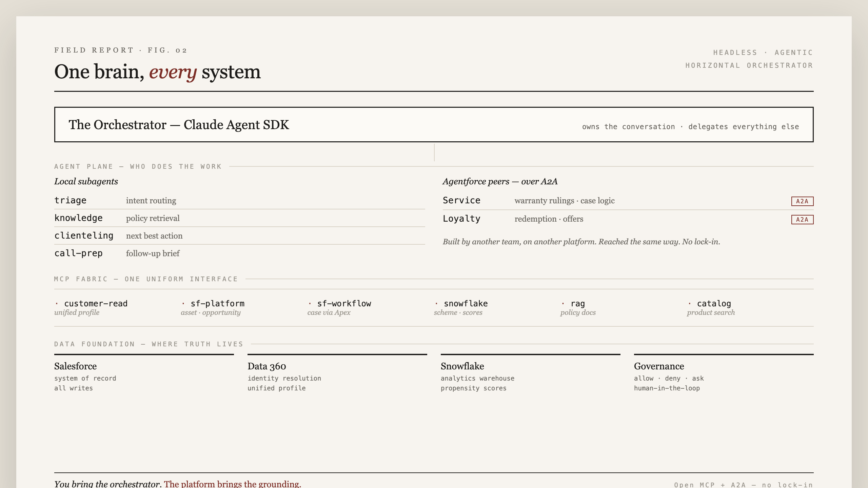Click the 'case via Apex' caption
The width and height of the screenshot is (868, 488).
(x=329, y=312)
